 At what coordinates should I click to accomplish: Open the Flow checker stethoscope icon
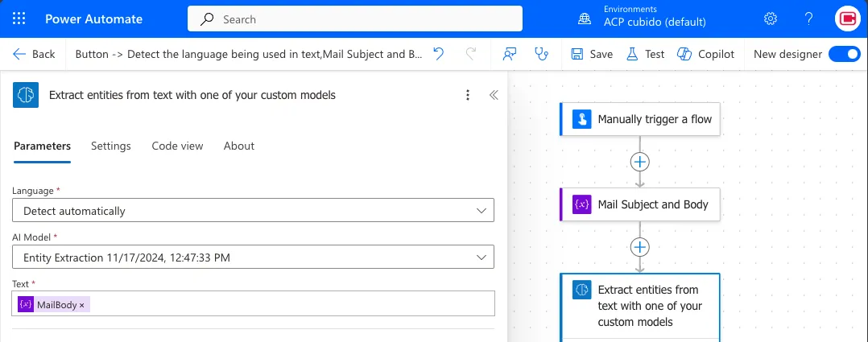542,54
